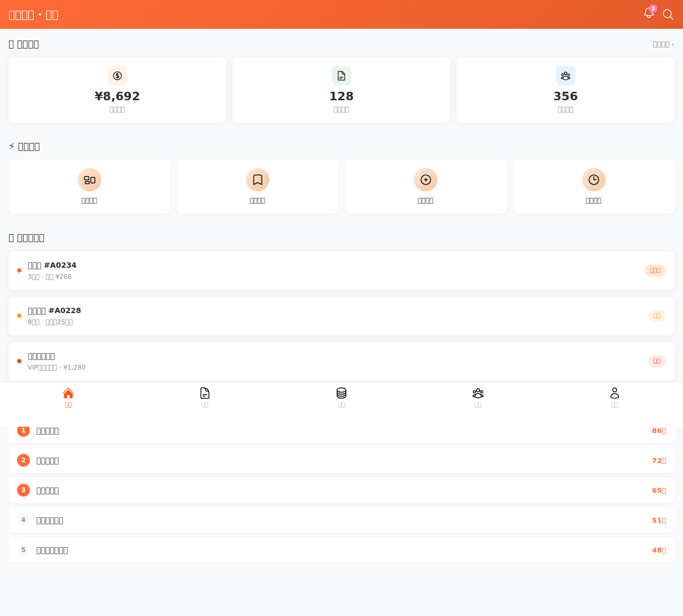
Task: Click the search magnifier icon in the header
Action: (x=668, y=14)
